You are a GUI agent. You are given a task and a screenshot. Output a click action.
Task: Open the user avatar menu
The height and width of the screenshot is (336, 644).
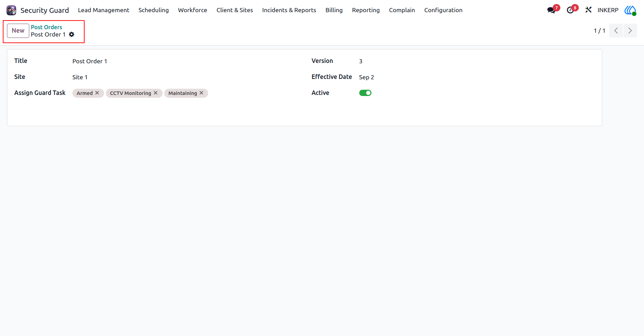[630, 10]
